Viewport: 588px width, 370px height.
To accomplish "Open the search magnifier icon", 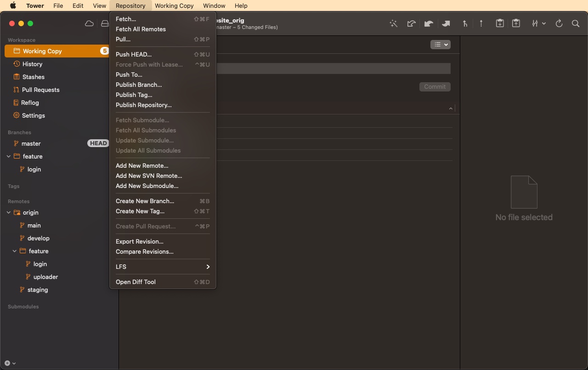I will [x=576, y=23].
